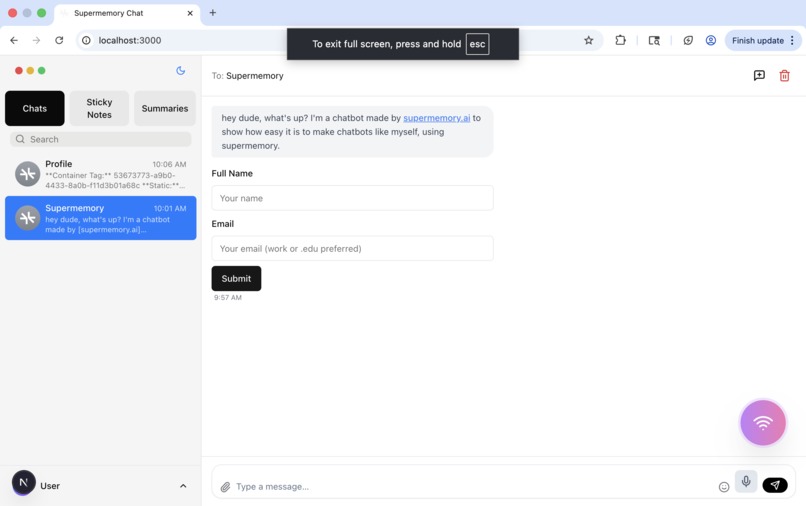Click the Email input field
This screenshot has height=506, width=806.
(x=353, y=248)
